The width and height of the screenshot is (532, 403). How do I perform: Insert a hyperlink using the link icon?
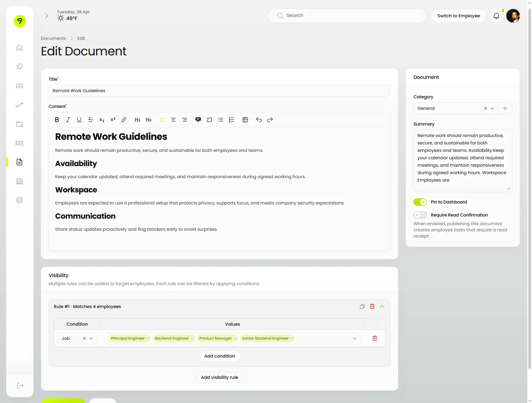[124, 120]
